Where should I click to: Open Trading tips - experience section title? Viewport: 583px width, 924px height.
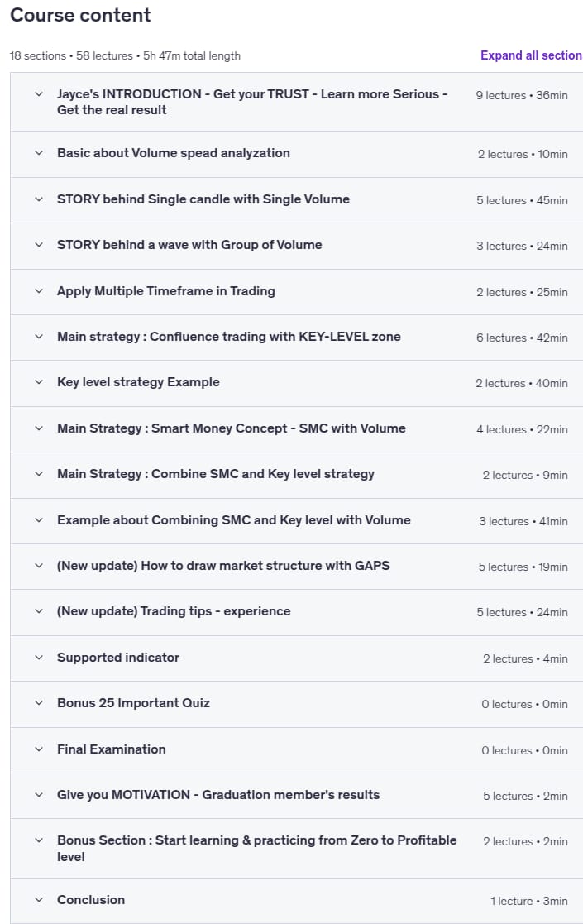(x=174, y=611)
